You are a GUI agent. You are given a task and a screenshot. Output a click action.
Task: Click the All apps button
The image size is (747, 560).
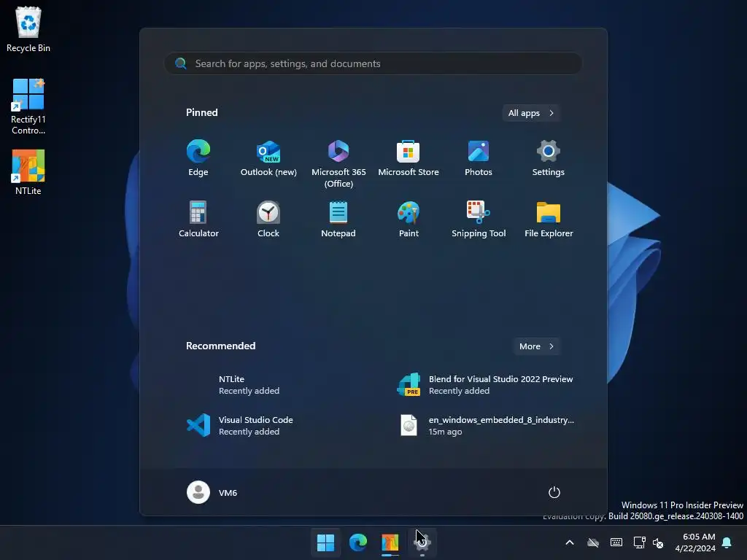tap(531, 113)
